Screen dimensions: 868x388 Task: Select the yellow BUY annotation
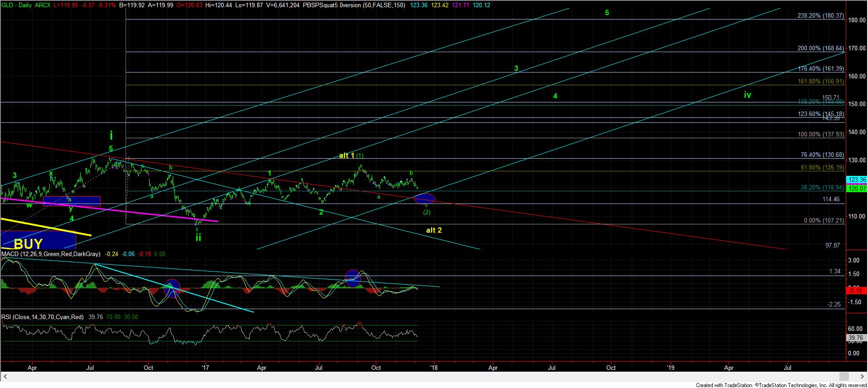(28, 244)
